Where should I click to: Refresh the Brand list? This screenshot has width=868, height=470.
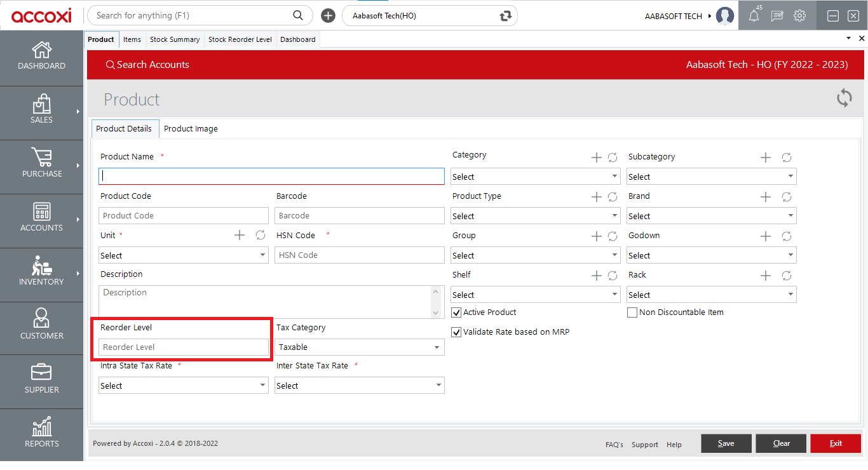pos(787,197)
